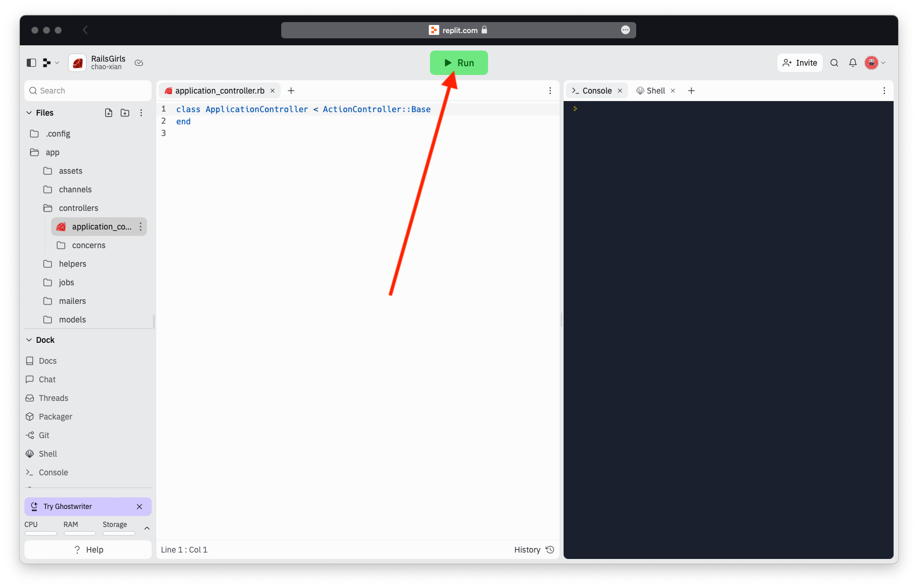918x588 pixels.
Task: Expand the assets folder
Action: pos(93,171)
